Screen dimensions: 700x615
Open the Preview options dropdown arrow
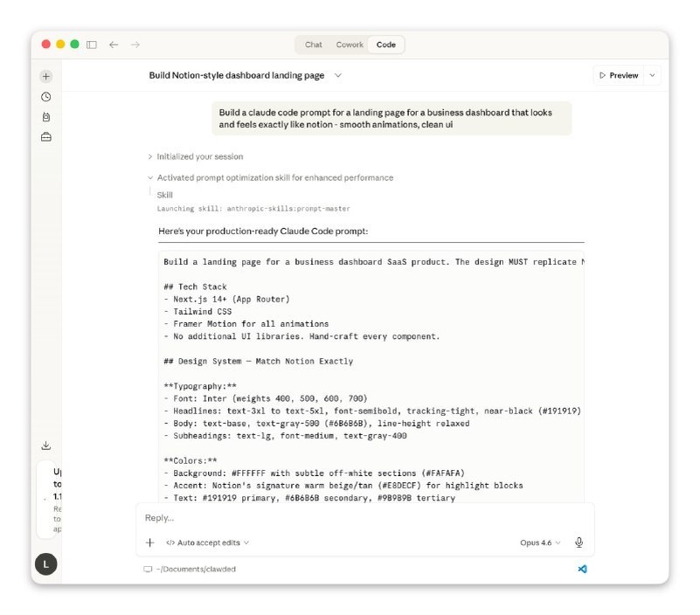click(x=652, y=75)
